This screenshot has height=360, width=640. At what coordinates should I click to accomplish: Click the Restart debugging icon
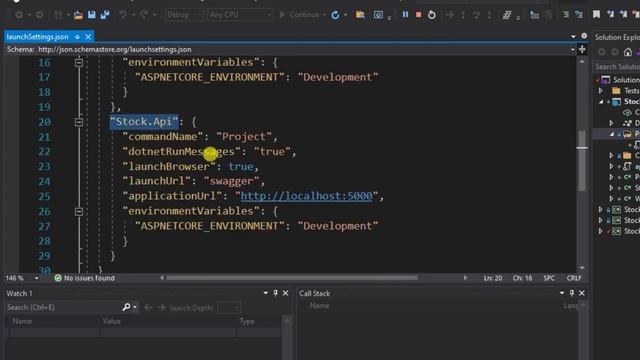pyautogui.click(x=432, y=15)
